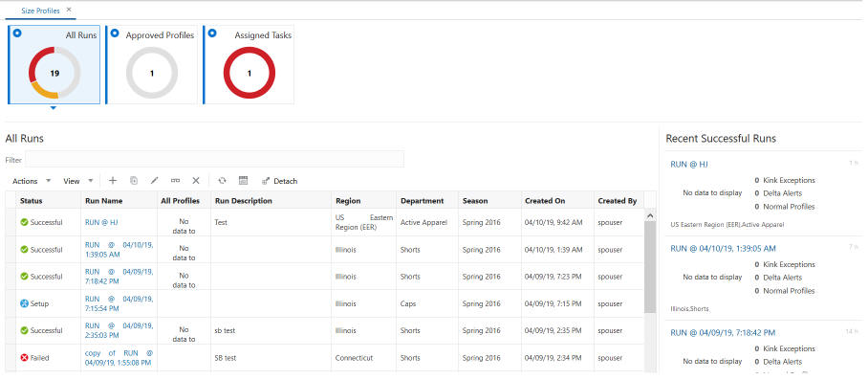Click the Created By column header
Image resolution: width=868 pixels, height=380 pixels.
point(618,200)
